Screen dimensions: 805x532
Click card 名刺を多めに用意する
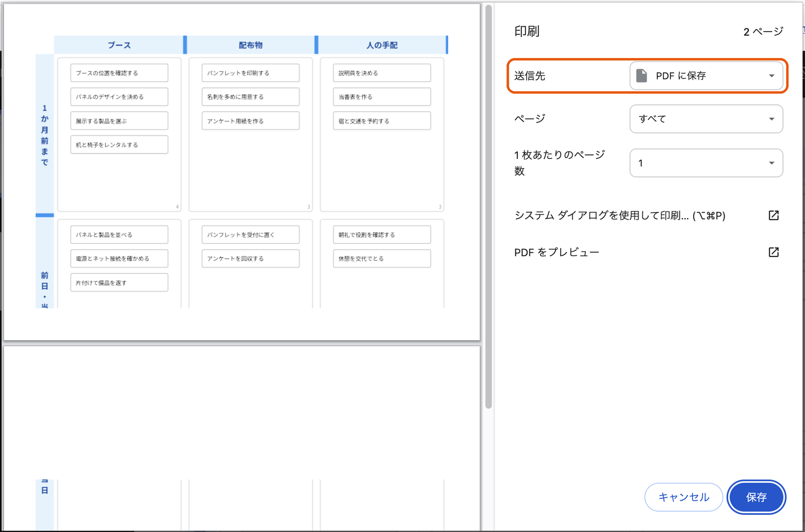coord(250,97)
